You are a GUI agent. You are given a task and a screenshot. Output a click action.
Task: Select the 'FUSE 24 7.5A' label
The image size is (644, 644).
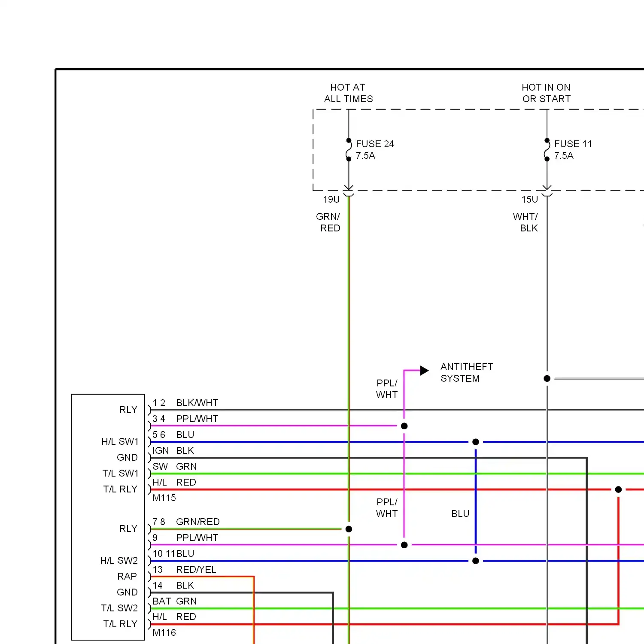(374, 150)
